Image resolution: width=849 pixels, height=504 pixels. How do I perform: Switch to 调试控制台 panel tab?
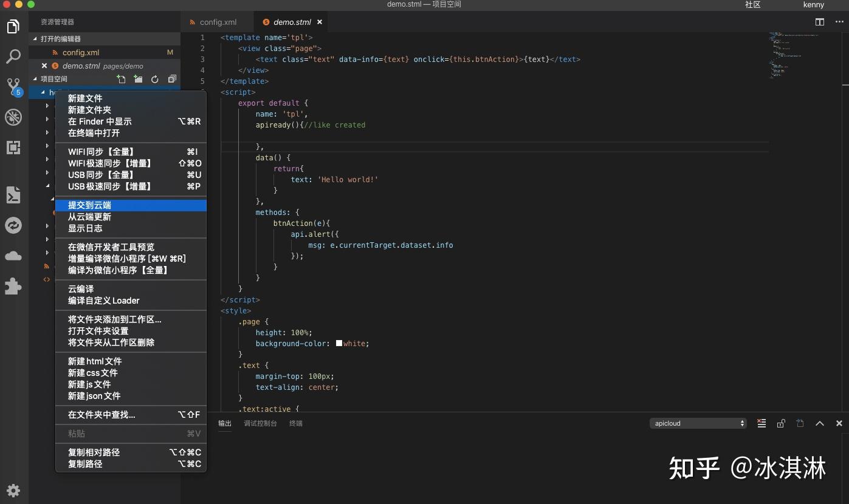pyautogui.click(x=260, y=423)
